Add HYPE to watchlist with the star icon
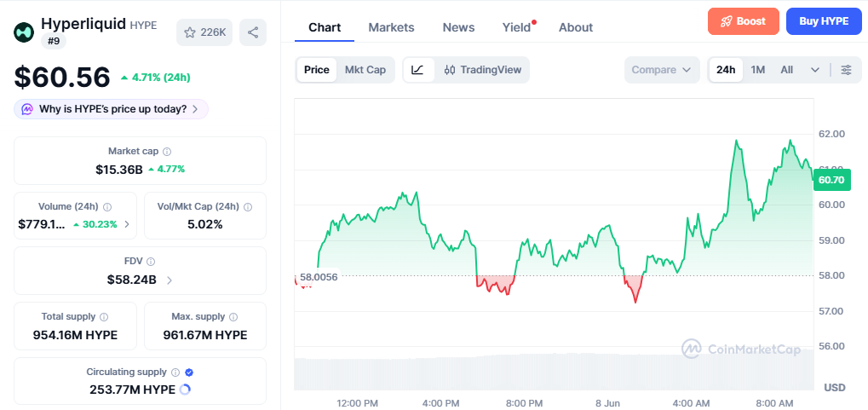868x410 pixels. point(190,32)
